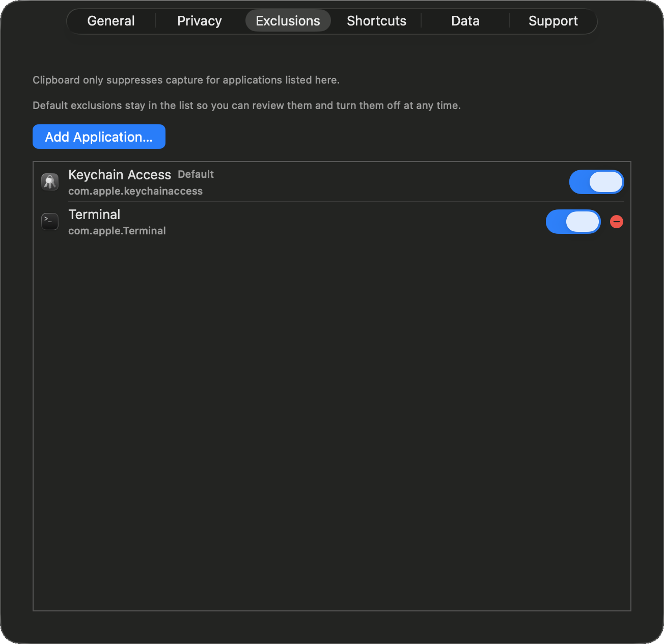The image size is (664, 644).
Task: Turn off the Terminal exclusion toggle
Action: [x=573, y=222]
